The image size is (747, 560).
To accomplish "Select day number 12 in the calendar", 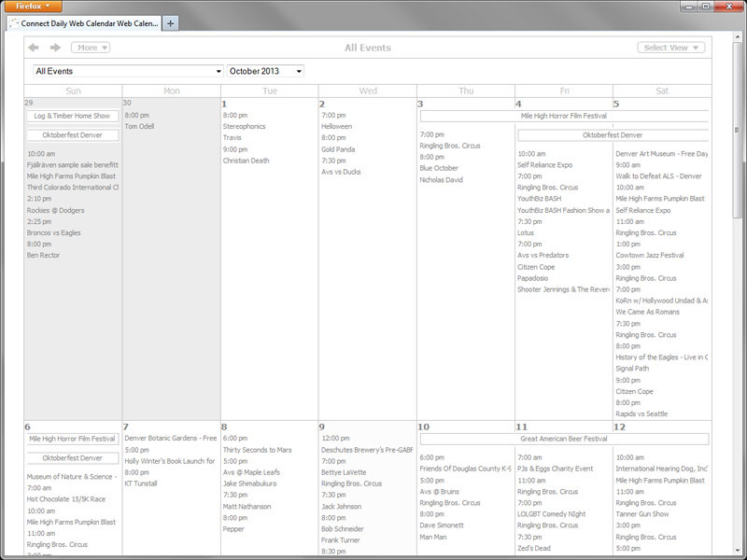I will click(x=619, y=427).
